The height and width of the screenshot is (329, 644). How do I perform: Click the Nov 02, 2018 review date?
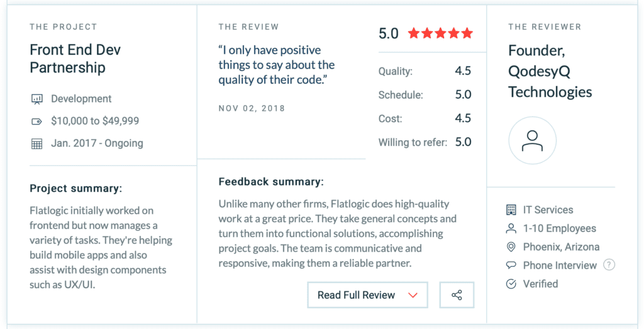pyautogui.click(x=252, y=108)
